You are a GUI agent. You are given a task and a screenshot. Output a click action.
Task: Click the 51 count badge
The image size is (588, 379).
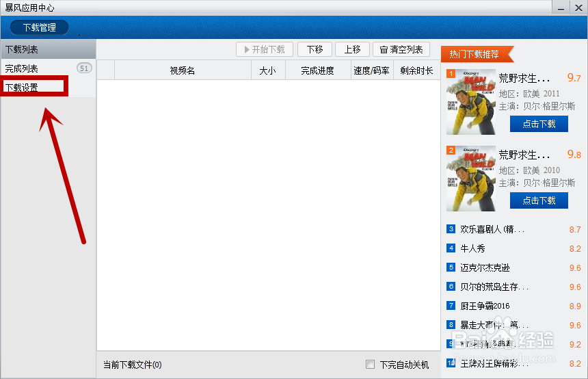(x=84, y=68)
